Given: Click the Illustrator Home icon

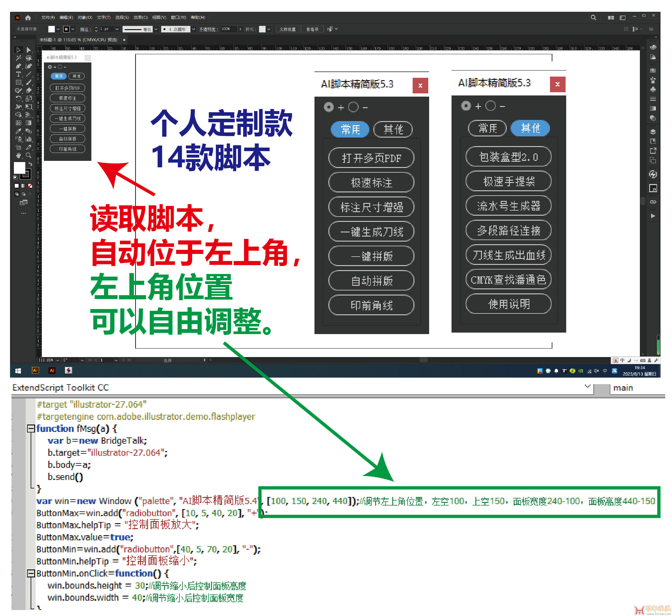Looking at the screenshot, I should point(28,18).
